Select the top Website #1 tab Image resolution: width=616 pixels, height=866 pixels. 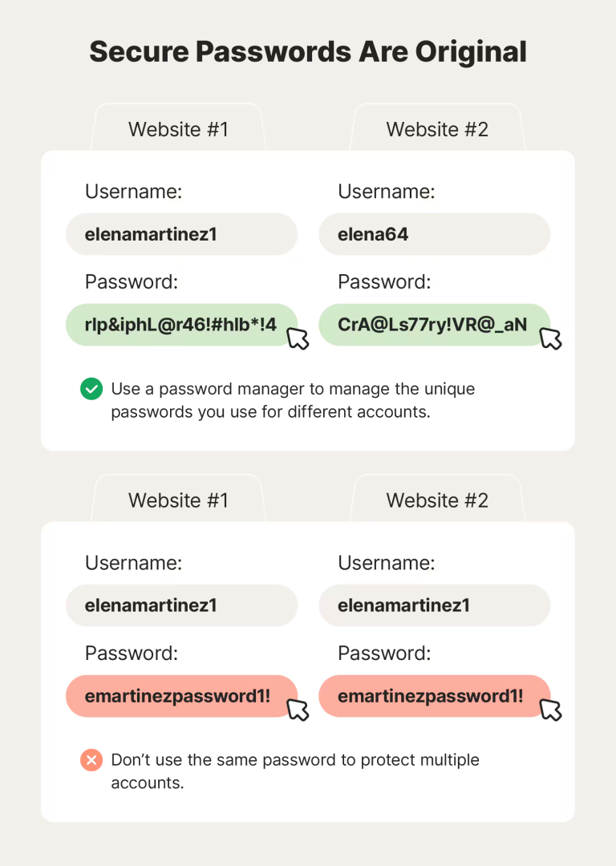point(178,127)
